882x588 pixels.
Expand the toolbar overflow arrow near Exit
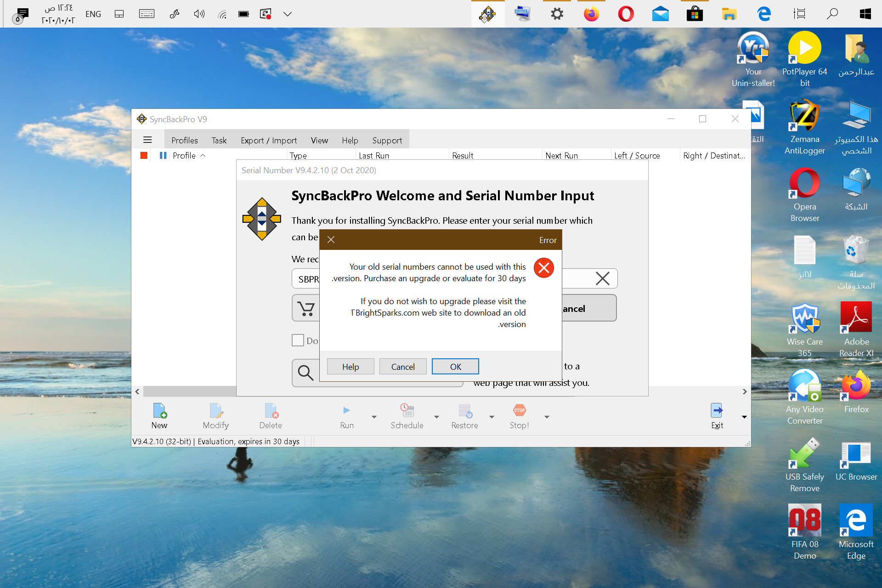[x=744, y=417]
